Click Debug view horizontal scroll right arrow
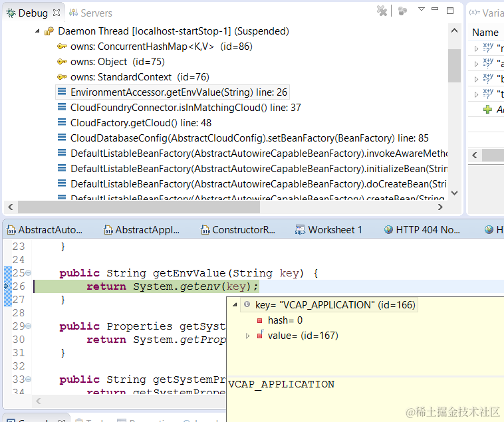 pyautogui.click(x=440, y=207)
